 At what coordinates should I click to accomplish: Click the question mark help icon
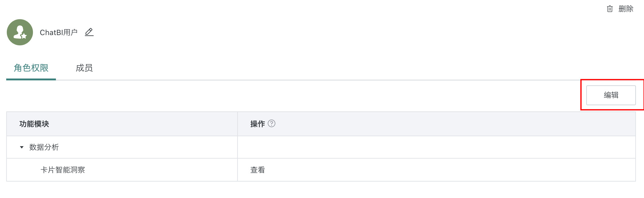(x=271, y=124)
